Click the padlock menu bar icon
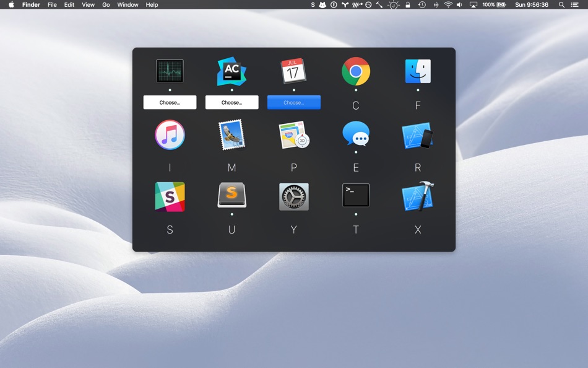The image size is (588, 368). click(408, 4)
